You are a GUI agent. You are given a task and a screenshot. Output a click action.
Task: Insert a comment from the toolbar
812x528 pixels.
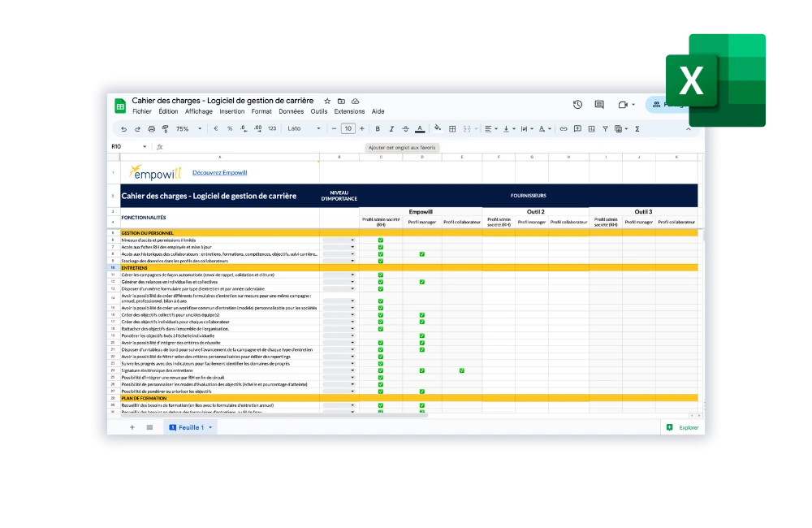577,128
